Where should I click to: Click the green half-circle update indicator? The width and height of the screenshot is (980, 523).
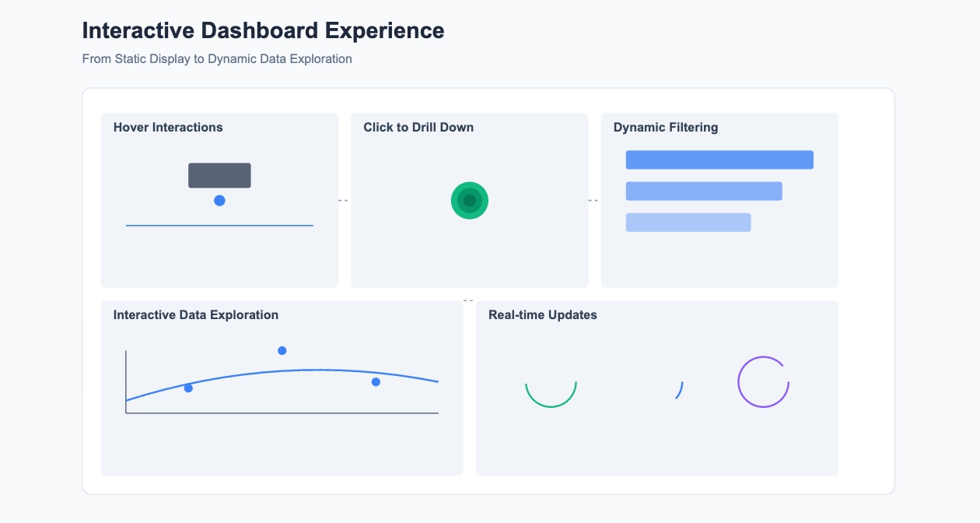pyautogui.click(x=551, y=395)
